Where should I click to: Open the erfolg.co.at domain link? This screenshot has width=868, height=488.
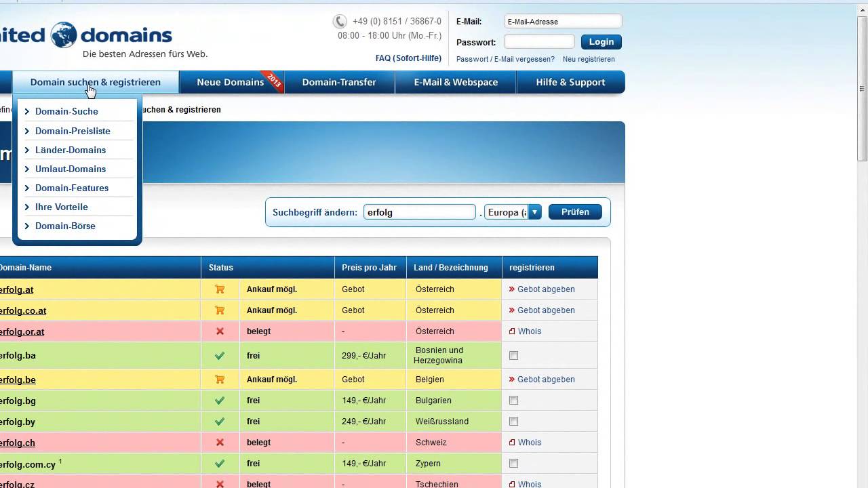(23, 310)
